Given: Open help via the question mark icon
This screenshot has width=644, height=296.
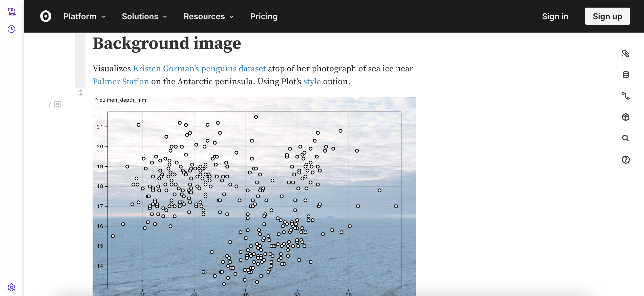Looking at the screenshot, I should tap(626, 160).
